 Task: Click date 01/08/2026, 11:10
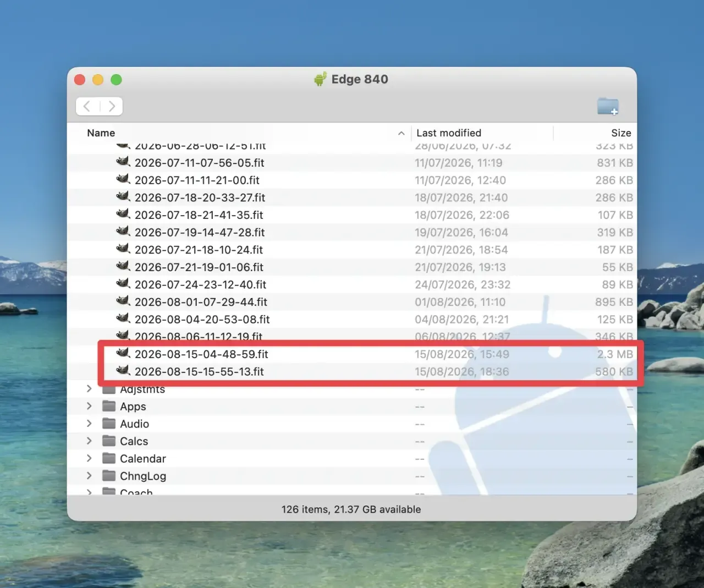click(x=460, y=302)
